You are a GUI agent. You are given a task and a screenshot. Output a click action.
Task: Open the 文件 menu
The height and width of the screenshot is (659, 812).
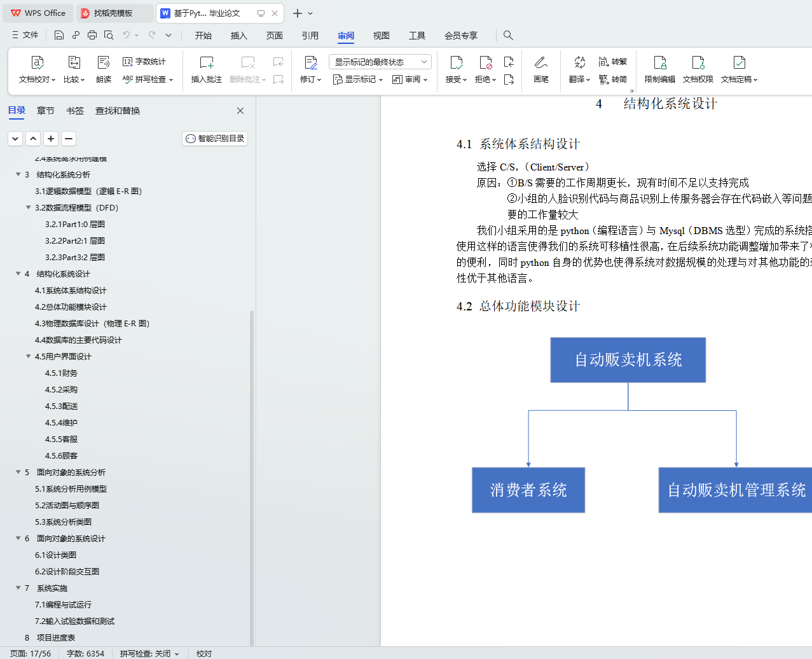25,35
